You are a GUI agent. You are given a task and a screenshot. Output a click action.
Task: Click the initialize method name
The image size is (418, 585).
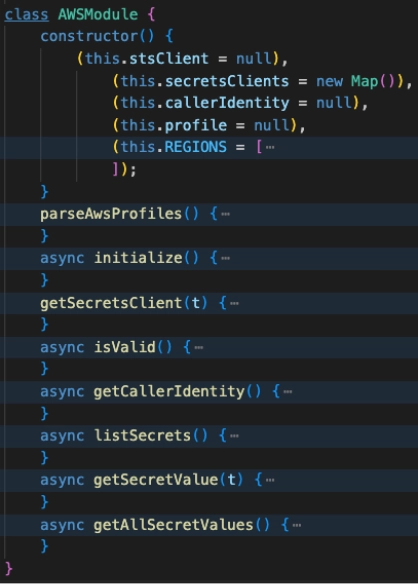pyautogui.click(x=138, y=258)
